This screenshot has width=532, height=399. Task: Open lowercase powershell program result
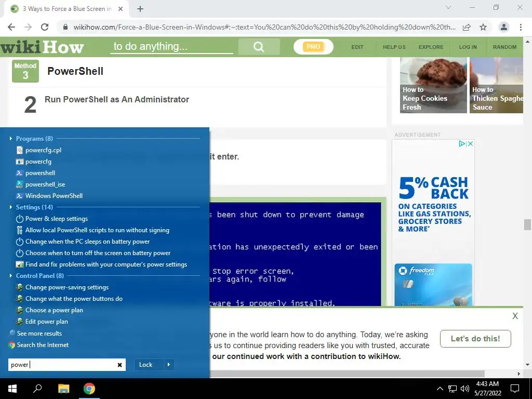pos(36,173)
